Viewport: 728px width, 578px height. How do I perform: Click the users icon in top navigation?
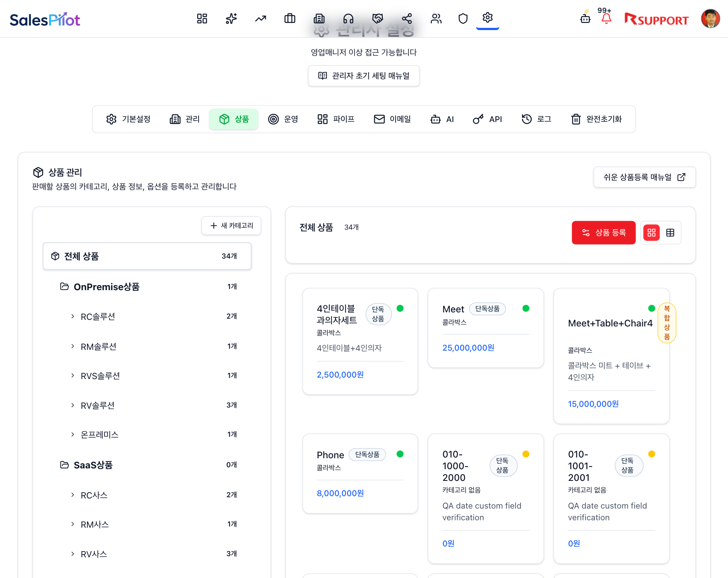[436, 18]
